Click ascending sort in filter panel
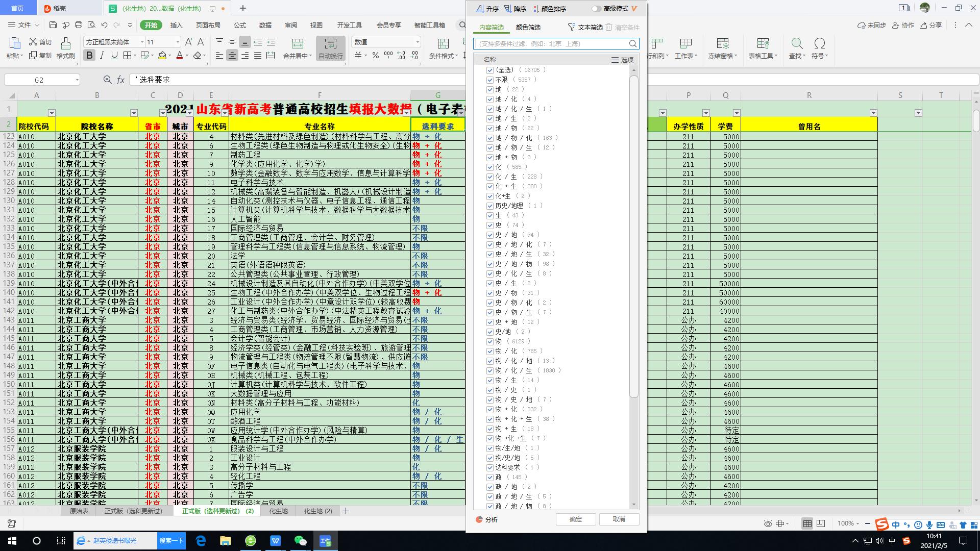This screenshot has height=551, width=980. tap(487, 9)
